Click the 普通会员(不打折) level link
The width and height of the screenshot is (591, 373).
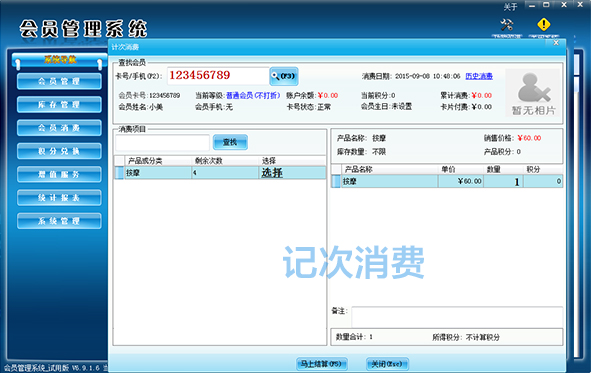coord(253,95)
